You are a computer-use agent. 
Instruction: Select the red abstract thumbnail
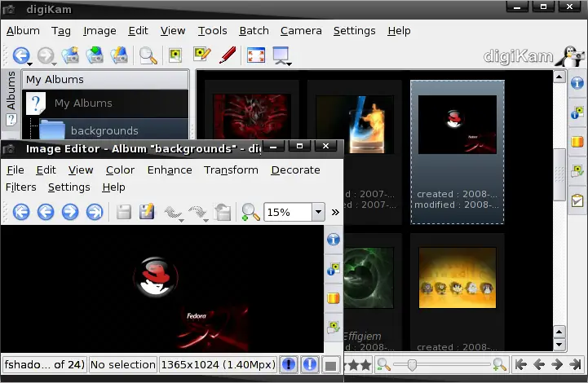252,117
